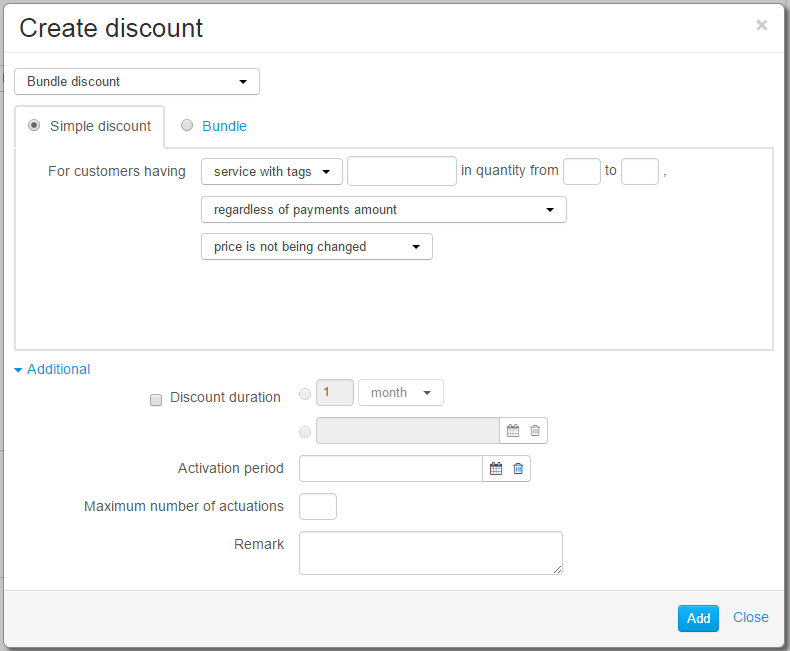Image resolution: width=790 pixels, height=651 pixels.
Task: Expand 'regardless of payments amount' dropdown
Action: click(x=383, y=210)
